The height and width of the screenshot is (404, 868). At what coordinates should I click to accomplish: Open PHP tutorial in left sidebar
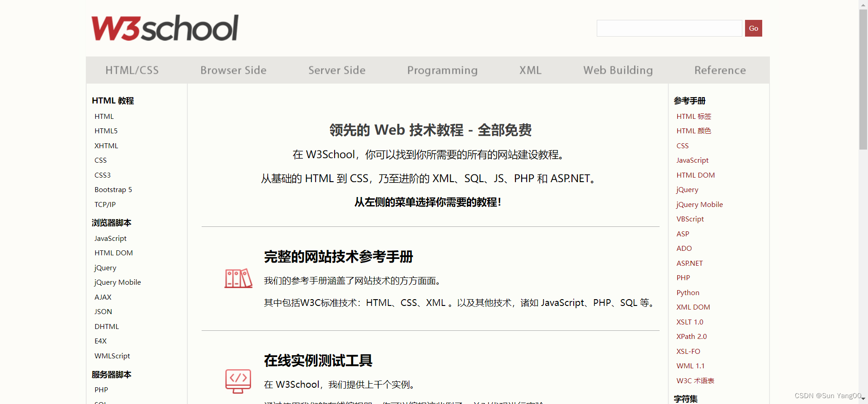(x=101, y=390)
